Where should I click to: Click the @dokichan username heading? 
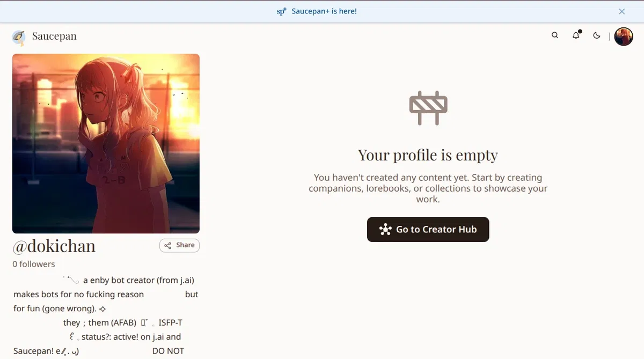pos(54,246)
